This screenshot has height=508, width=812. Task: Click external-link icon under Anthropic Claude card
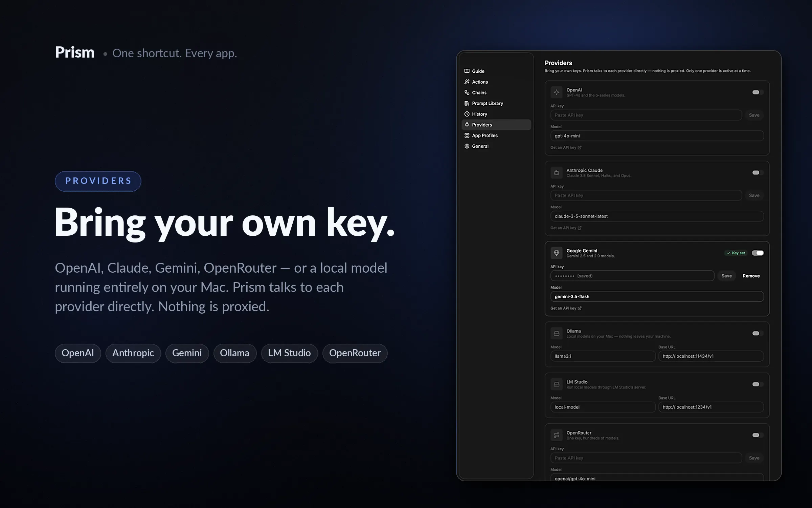580,228
